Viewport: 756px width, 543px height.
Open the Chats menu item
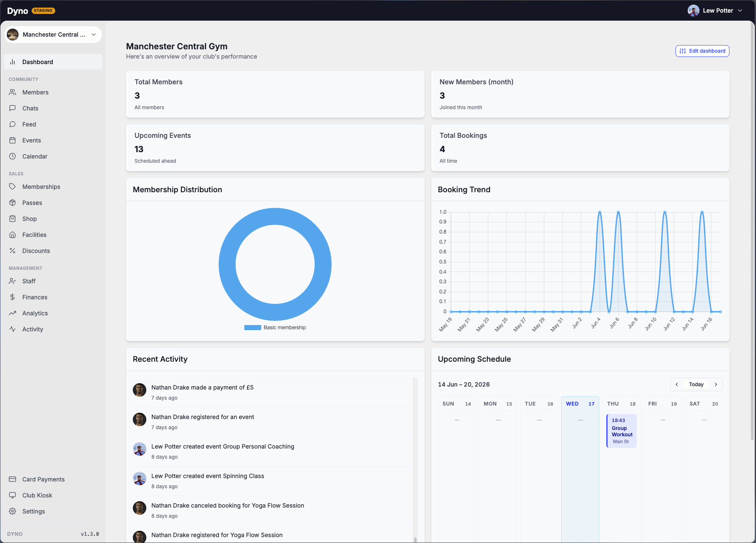(53, 108)
